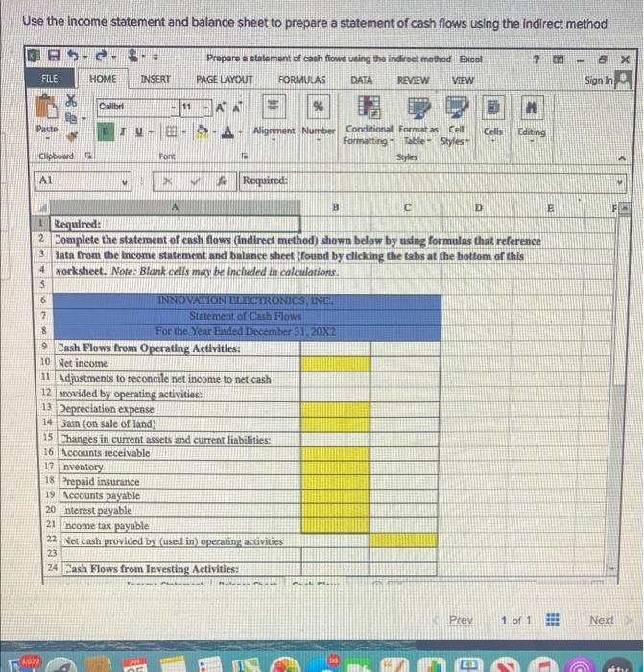This screenshot has height=672, width=644.
Task: Click the Cut scissors icon
Action: 71,100
